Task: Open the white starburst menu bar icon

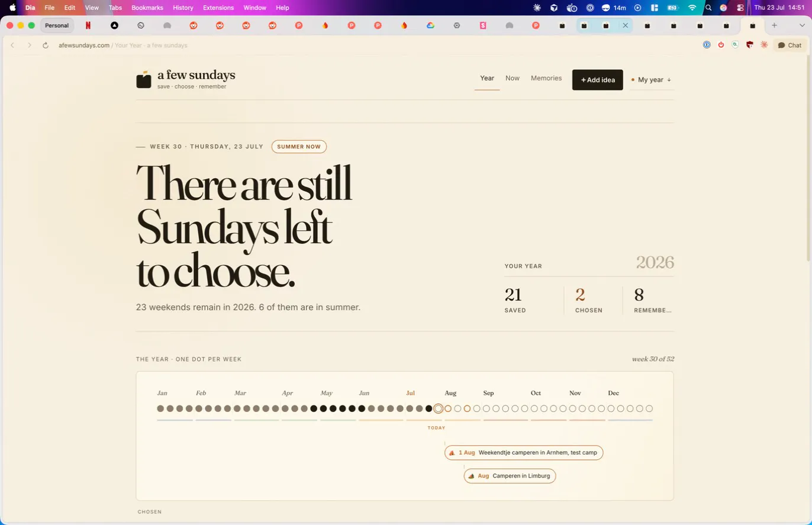Action: click(537, 8)
